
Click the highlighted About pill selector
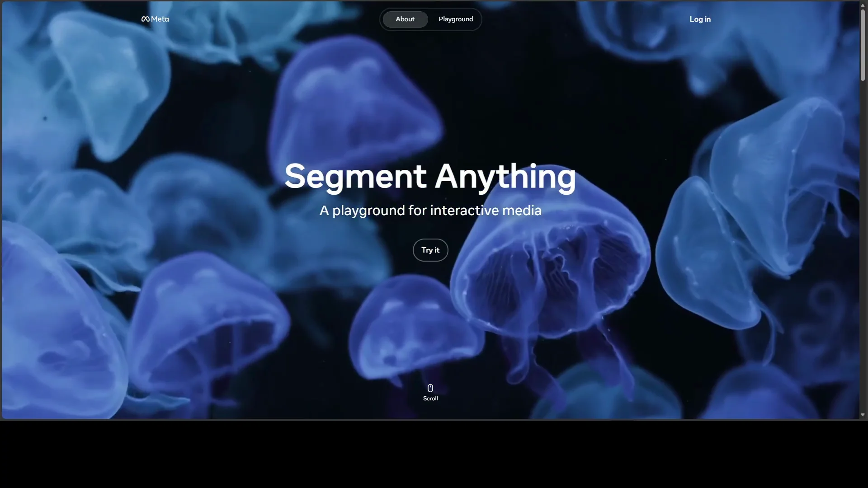(404, 19)
